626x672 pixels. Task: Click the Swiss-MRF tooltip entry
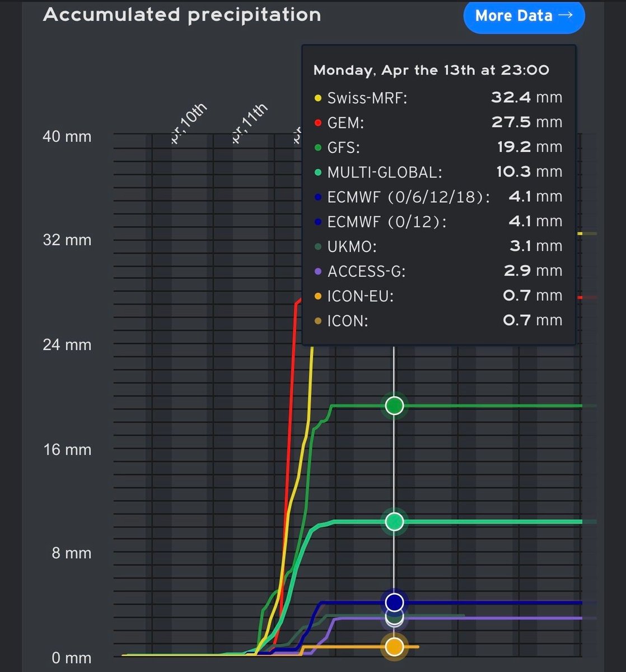coord(438,97)
